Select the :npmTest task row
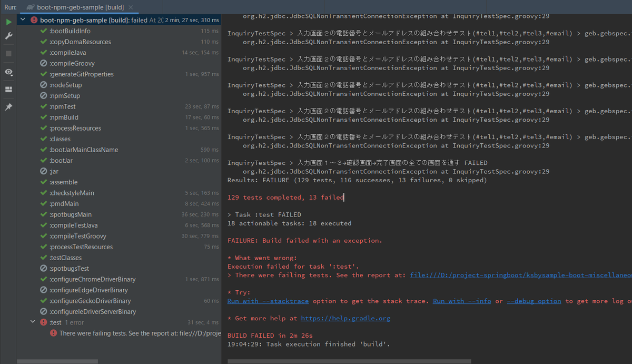The height and width of the screenshot is (364, 632). coord(118,106)
